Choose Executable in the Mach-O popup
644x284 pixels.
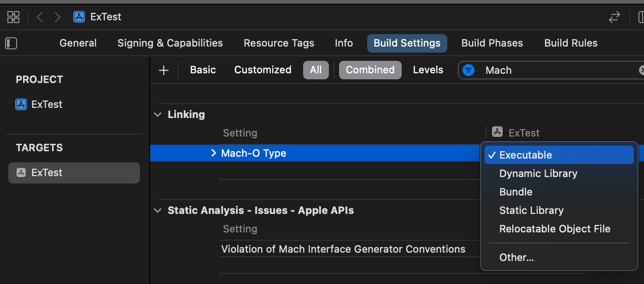click(x=559, y=155)
